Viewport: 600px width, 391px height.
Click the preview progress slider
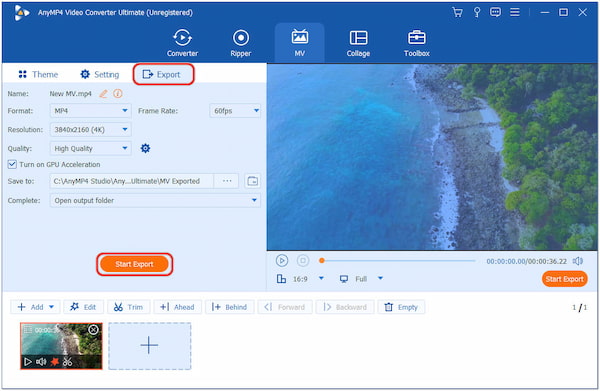coord(397,261)
